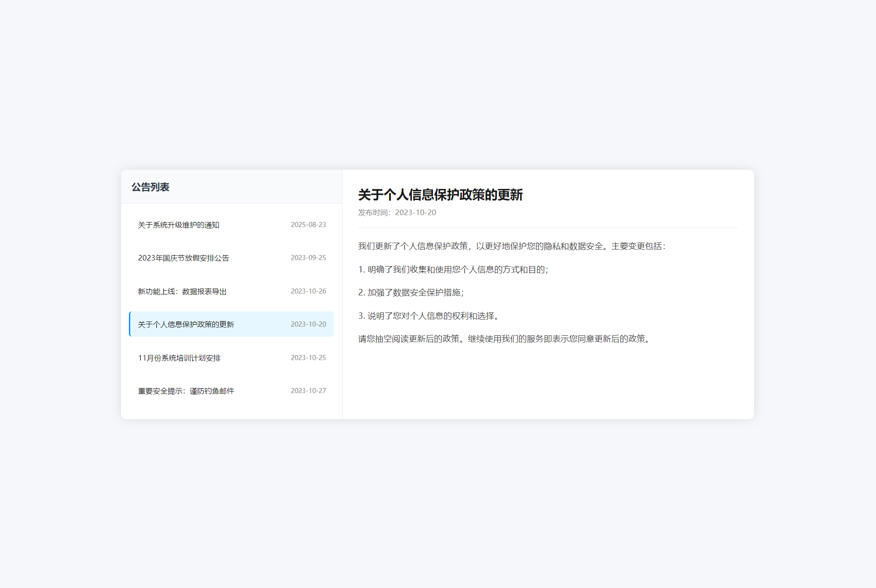
Task: Click the date 2023-09-25
Action: [x=308, y=258]
